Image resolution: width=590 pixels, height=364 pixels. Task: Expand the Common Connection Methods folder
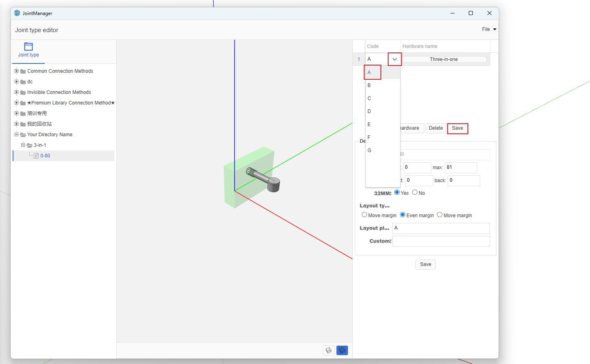click(x=17, y=71)
